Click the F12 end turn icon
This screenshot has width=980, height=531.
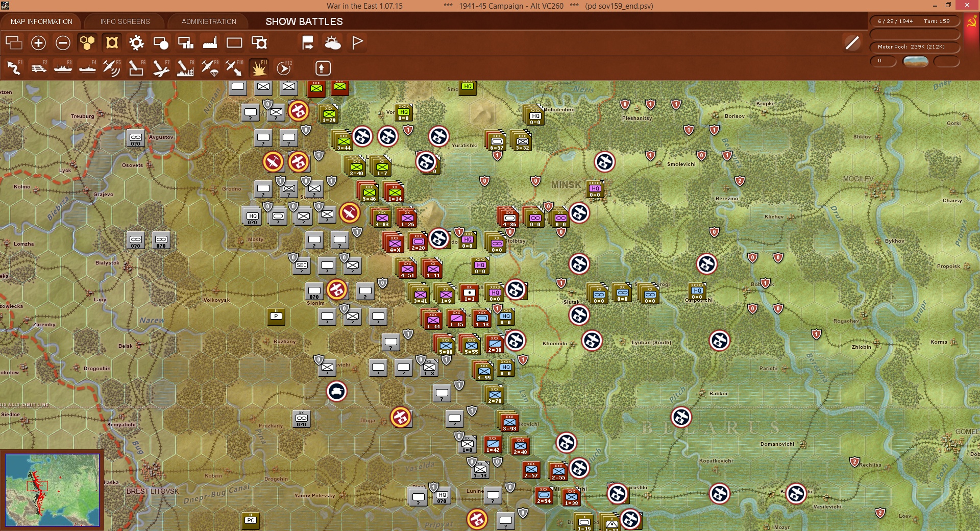[x=284, y=68]
